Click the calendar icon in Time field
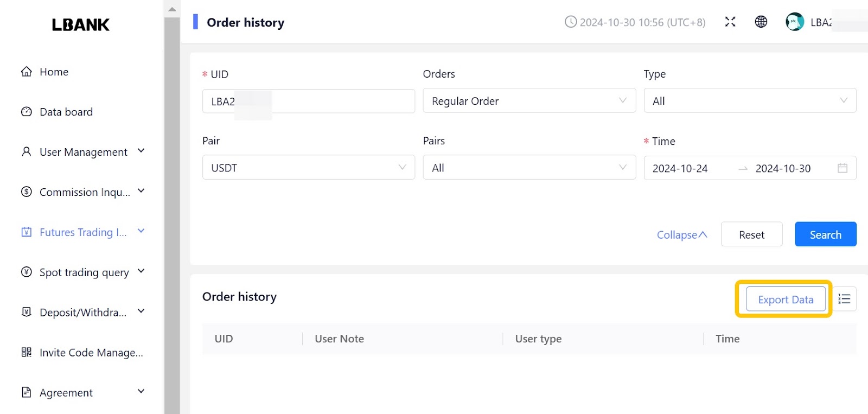The width and height of the screenshot is (868, 414). 842,168
